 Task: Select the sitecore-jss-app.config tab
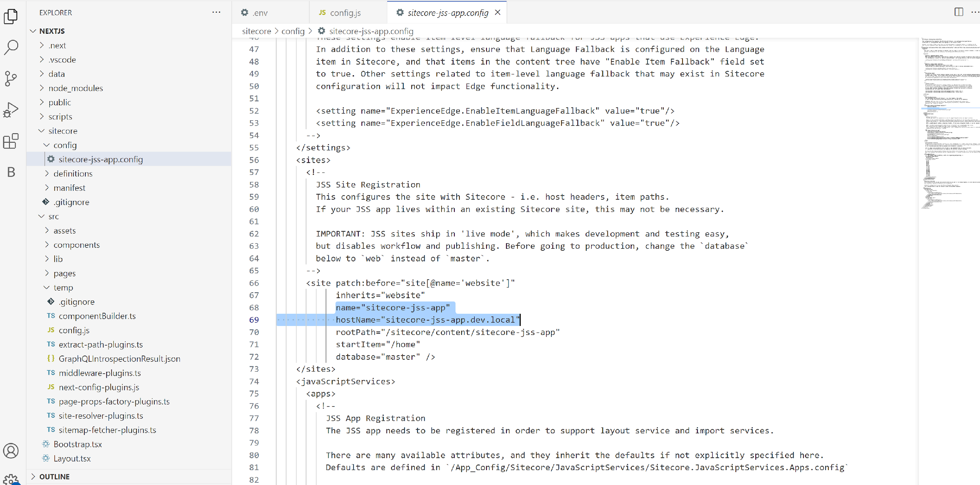coord(447,13)
